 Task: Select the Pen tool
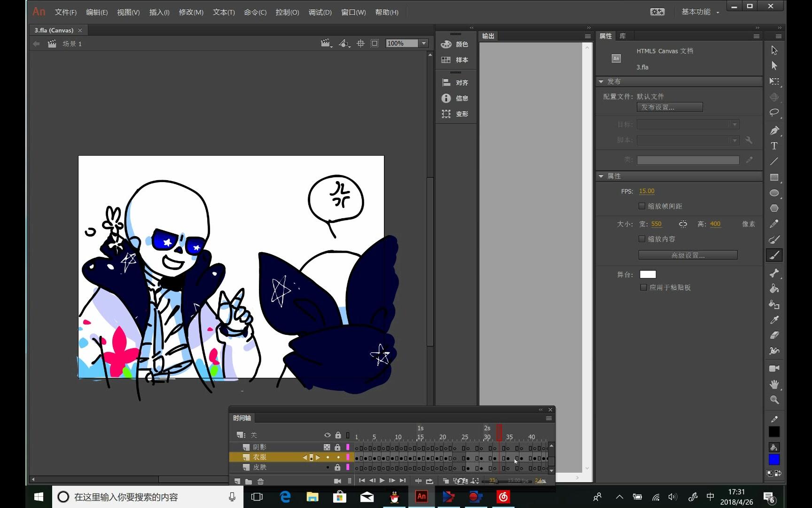coord(774,130)
